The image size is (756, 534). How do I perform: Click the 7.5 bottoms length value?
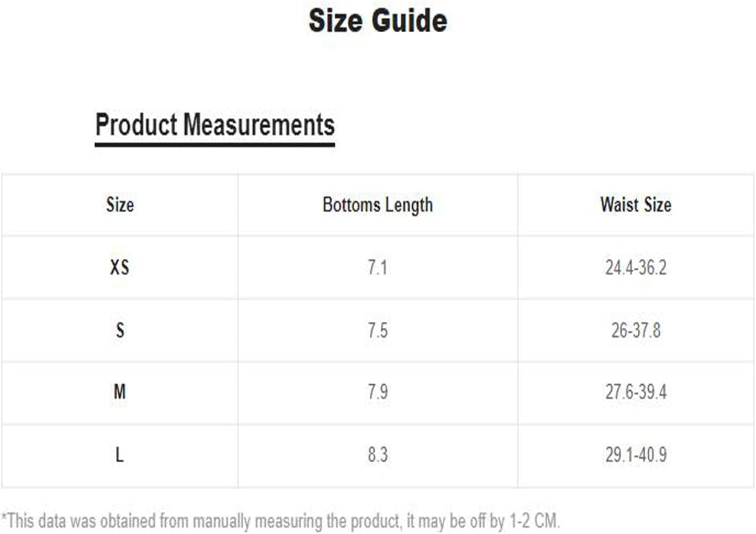[377, 330]
